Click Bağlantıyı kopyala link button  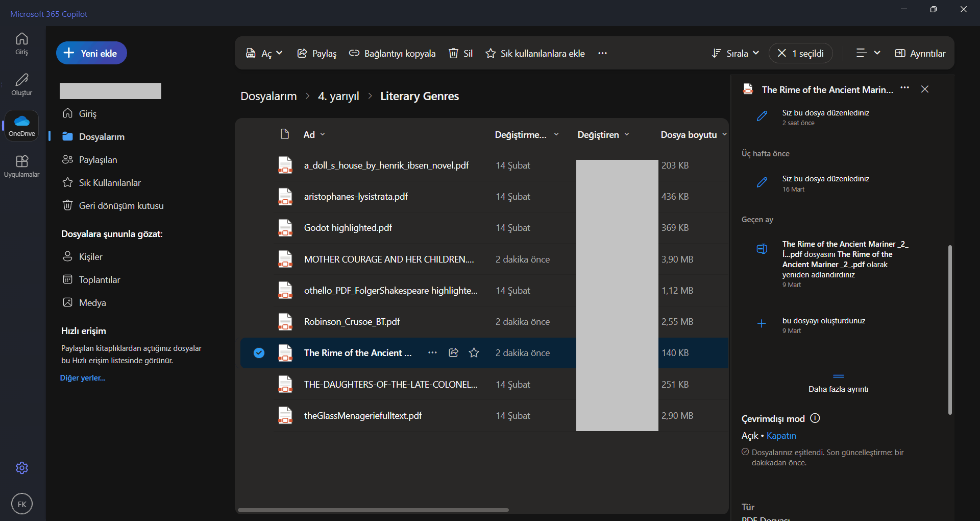click(392, 53)
